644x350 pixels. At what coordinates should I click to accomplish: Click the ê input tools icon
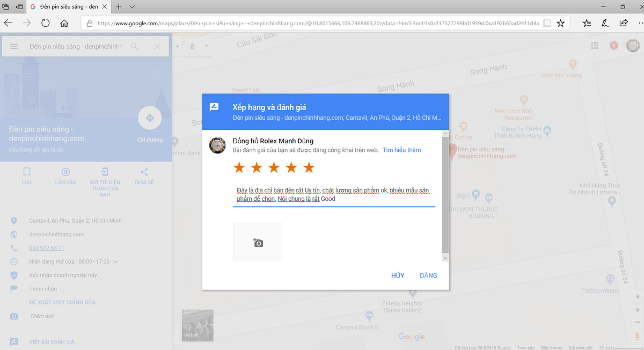pos(192,47)
